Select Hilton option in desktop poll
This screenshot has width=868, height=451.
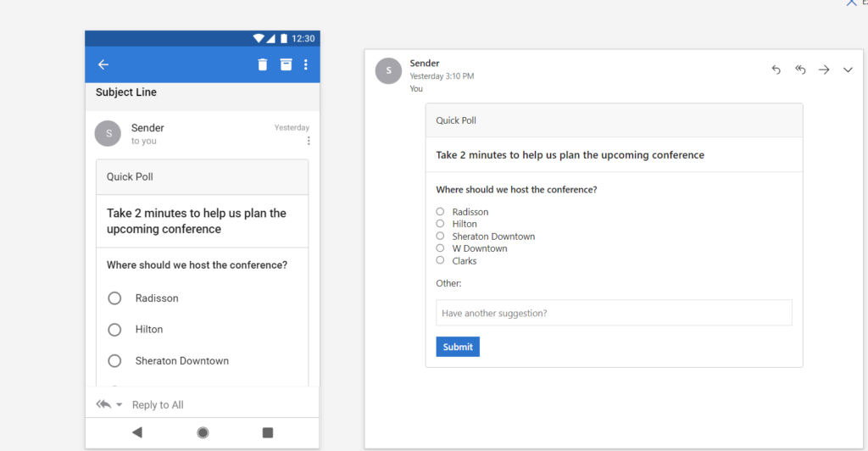coord(440,224)
